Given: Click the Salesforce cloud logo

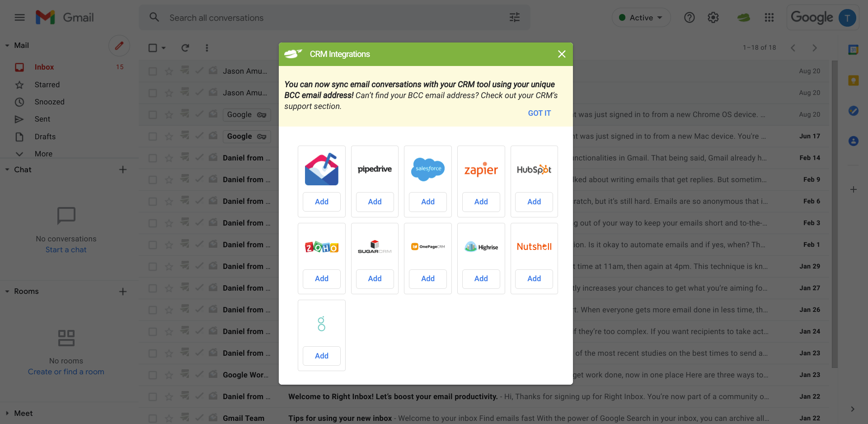Looking at the screenshot, I should 428,169.
